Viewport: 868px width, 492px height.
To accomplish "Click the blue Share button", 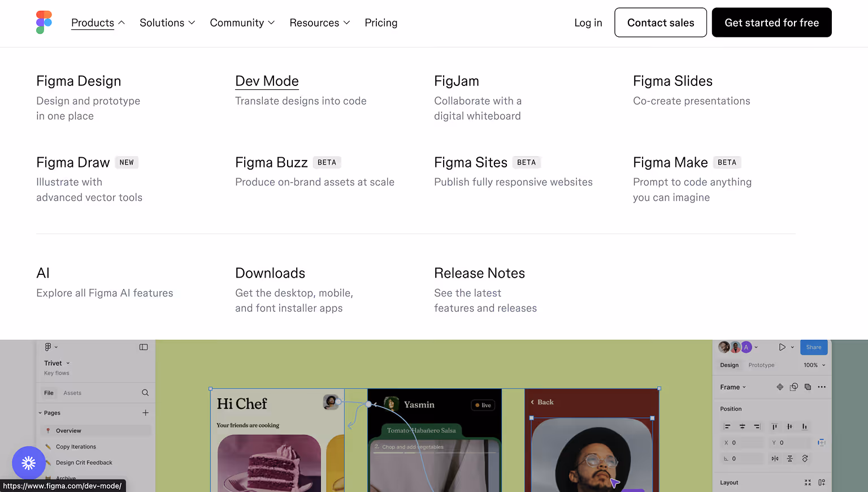I will pos(814,347).
